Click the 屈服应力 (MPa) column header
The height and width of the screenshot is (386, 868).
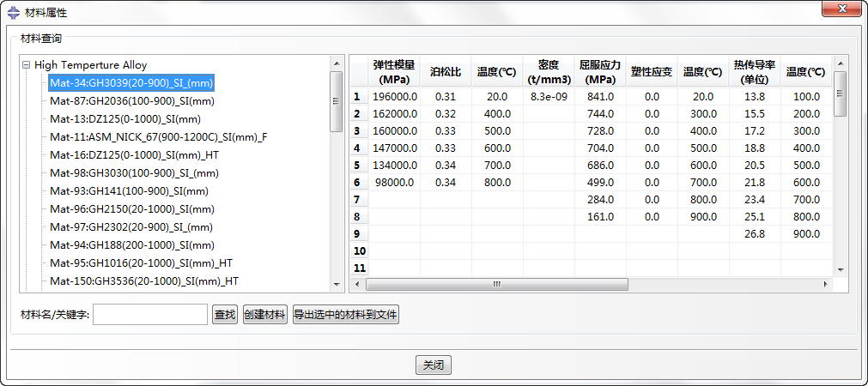[x=600, y=72]
